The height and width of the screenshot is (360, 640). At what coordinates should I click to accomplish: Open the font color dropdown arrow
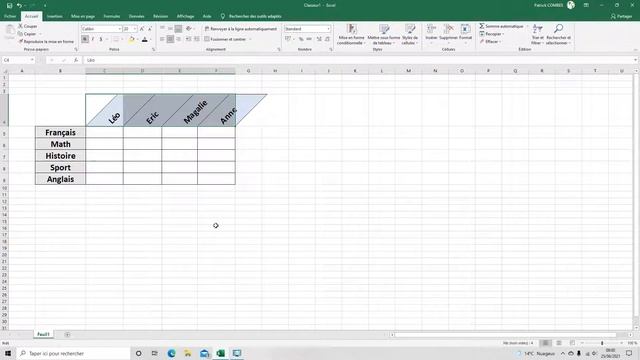coord(151,40)
